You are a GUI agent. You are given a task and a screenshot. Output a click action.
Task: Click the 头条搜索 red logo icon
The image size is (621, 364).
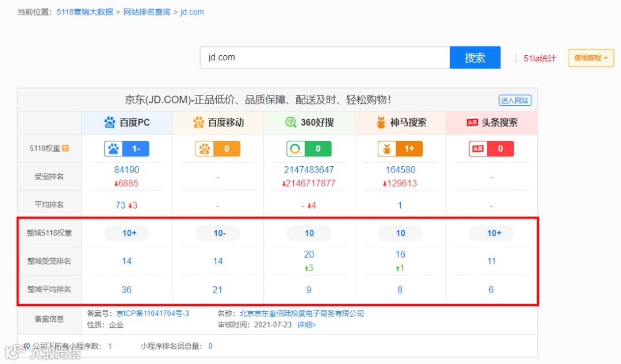pyautogui.click(x=472, y=123)
